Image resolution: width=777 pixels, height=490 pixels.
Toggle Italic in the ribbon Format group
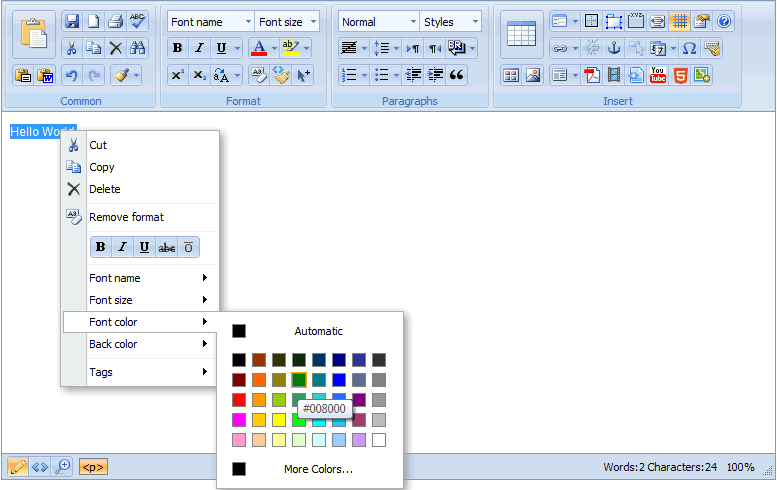click(199, 48)
